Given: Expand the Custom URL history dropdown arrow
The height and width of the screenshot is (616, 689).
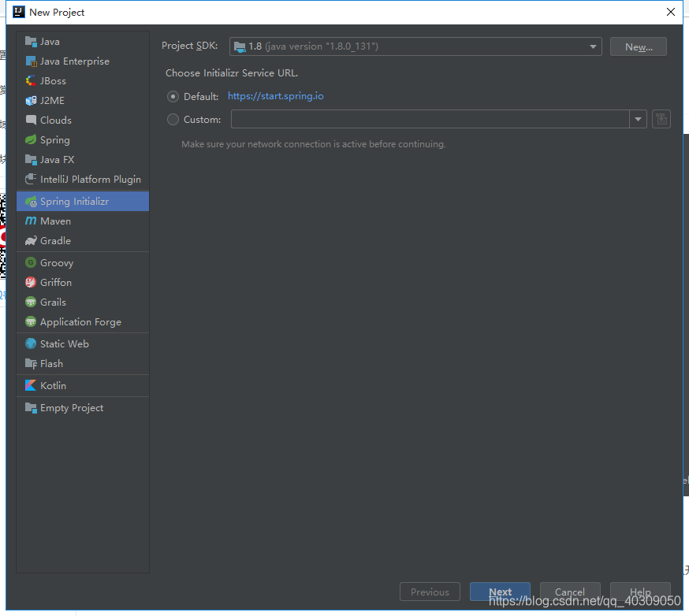Looking at the screenshot, I should coord(638,119).
